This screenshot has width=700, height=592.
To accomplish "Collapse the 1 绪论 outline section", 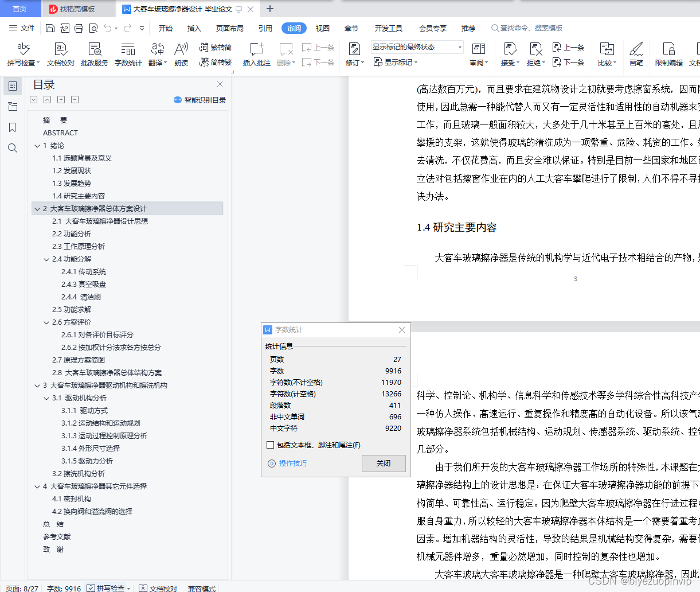I will (x=37, y=146).
